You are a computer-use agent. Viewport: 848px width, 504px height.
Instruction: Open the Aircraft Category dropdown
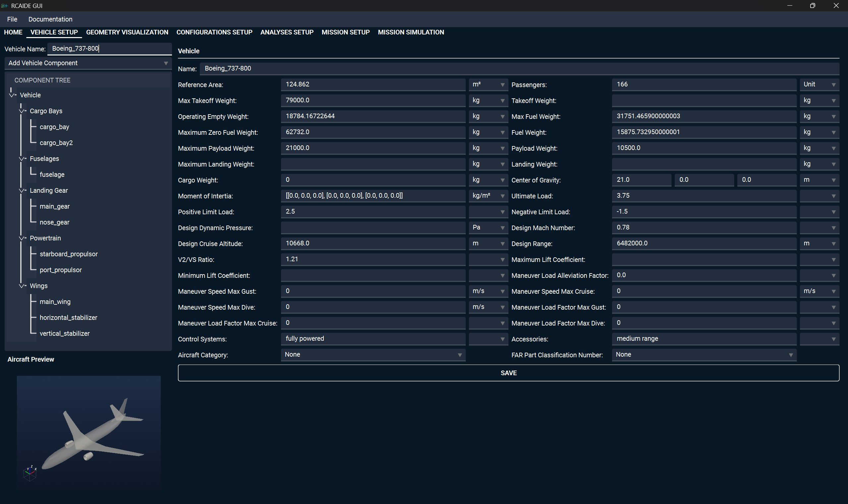point(373,355)
